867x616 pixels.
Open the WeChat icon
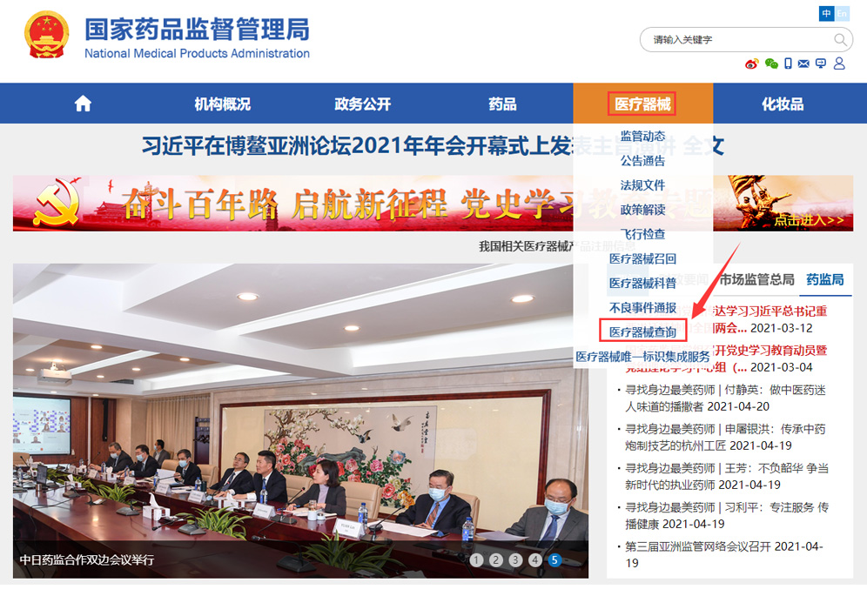tap(771, 64)
